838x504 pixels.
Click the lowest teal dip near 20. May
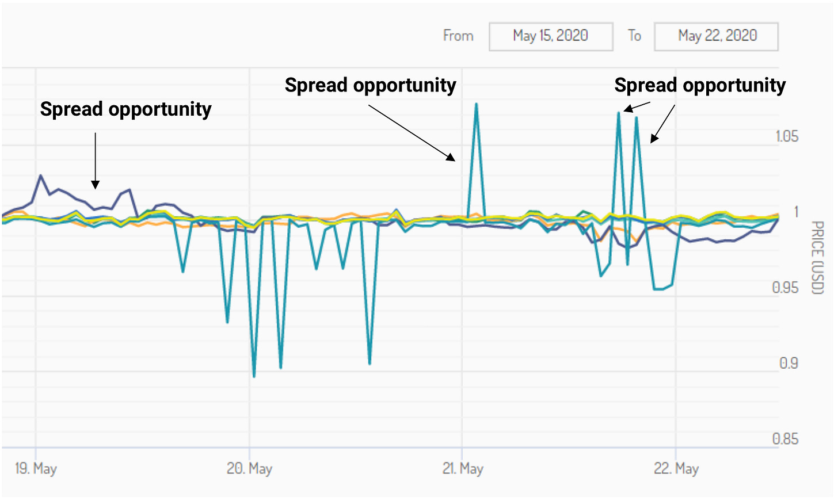click(x=254, y=376)
